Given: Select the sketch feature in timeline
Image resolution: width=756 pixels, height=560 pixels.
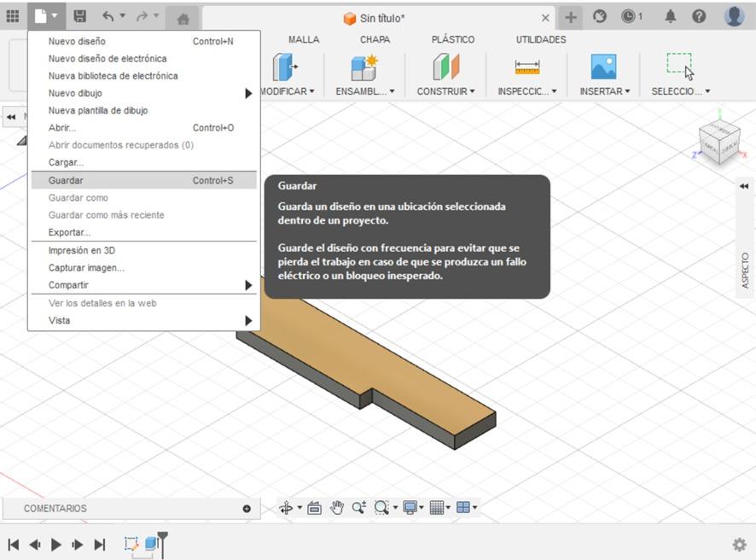Looking at the screenshot, I should tap(131, 544).
